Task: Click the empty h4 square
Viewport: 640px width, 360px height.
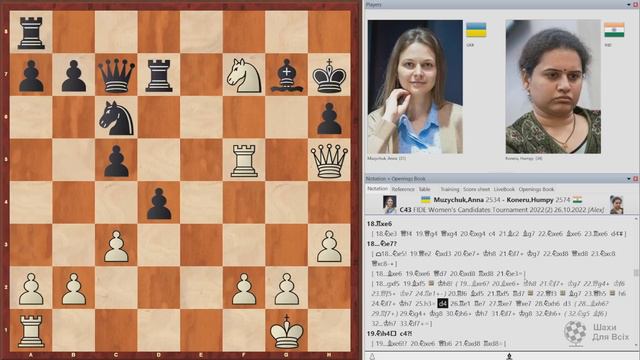Action: pyautogui.click(x=329, y=203)
